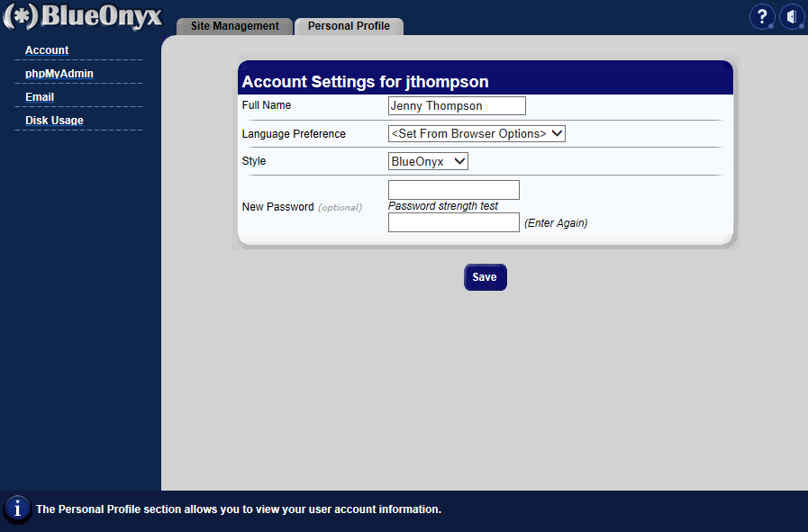Screen dimensions: 808x532
Task: Click the logout door icon
Action: 791,17
